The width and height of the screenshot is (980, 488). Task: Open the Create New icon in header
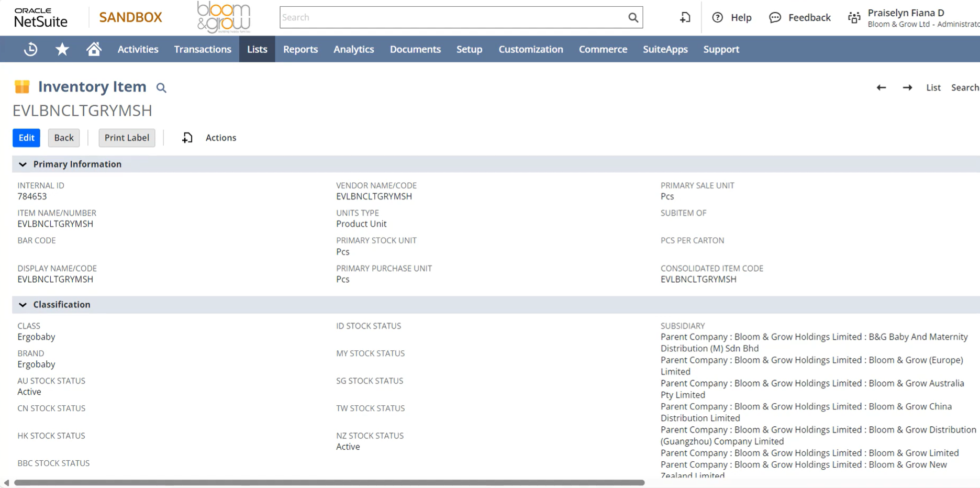pyautogui.click(x=685, y=17)
